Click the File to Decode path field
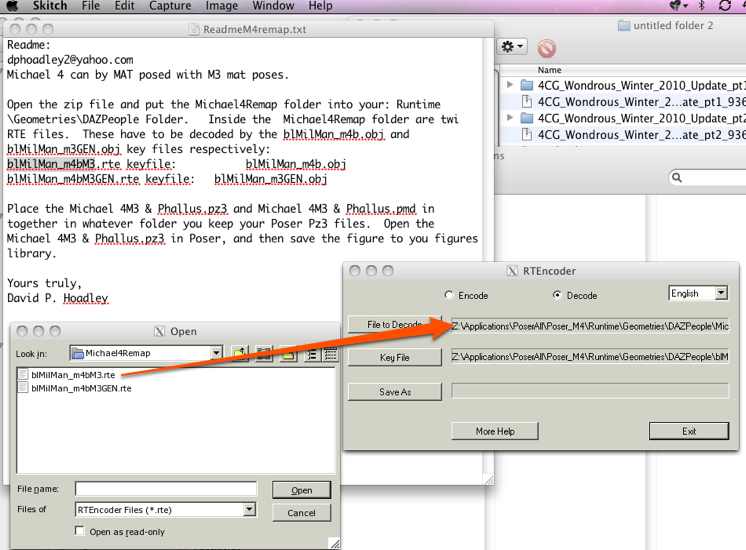This screenshot has width=746, height=550. 589,326
